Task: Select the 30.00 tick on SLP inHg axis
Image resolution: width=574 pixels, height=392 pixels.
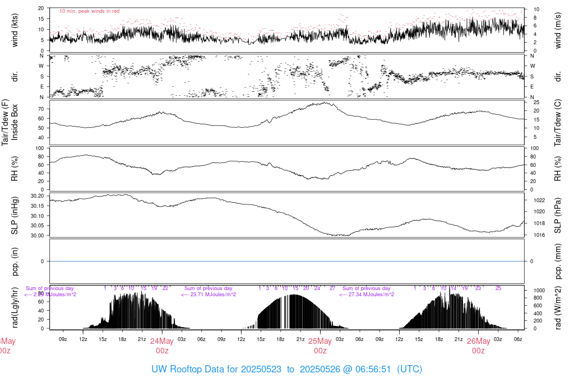Action: 38,236
